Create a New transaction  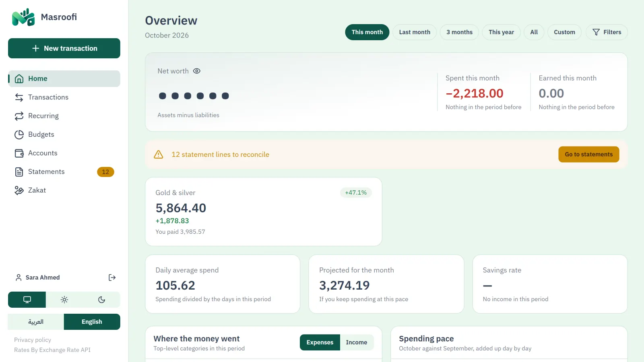coord(64,48)
